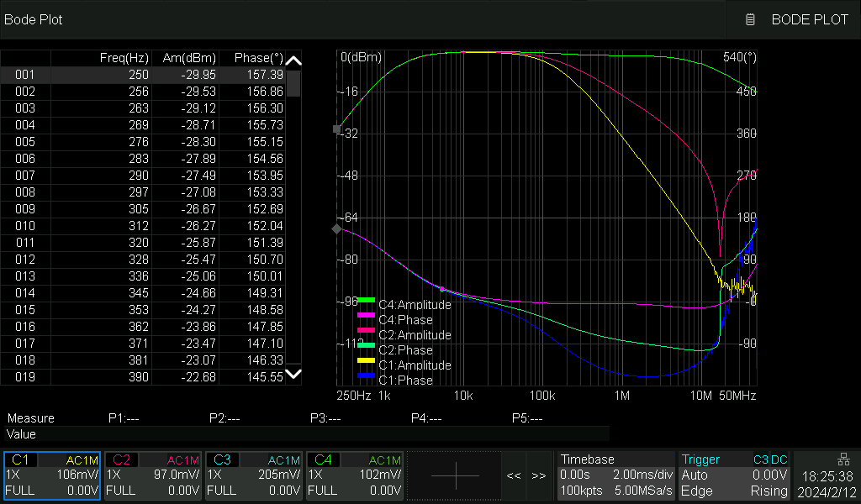Click the << previous page button
This screenshot has height=504, width=861.
coord(514,475)
